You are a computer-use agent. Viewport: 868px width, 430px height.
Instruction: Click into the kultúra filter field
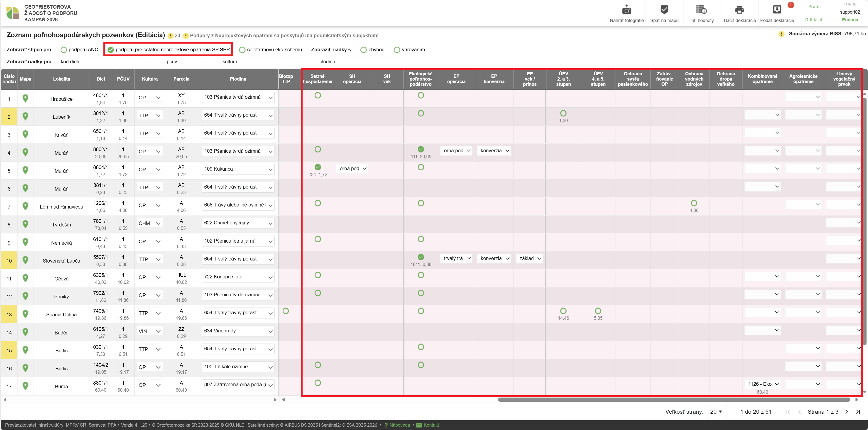click(273, 62)
